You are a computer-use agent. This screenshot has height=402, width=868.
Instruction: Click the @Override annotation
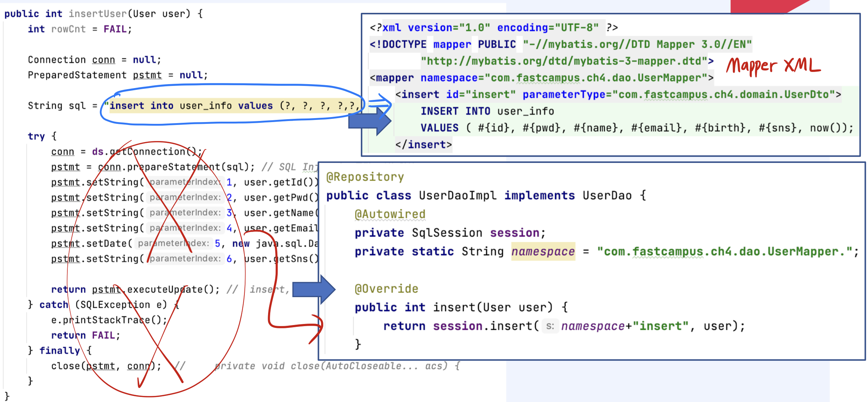(386, 289)
